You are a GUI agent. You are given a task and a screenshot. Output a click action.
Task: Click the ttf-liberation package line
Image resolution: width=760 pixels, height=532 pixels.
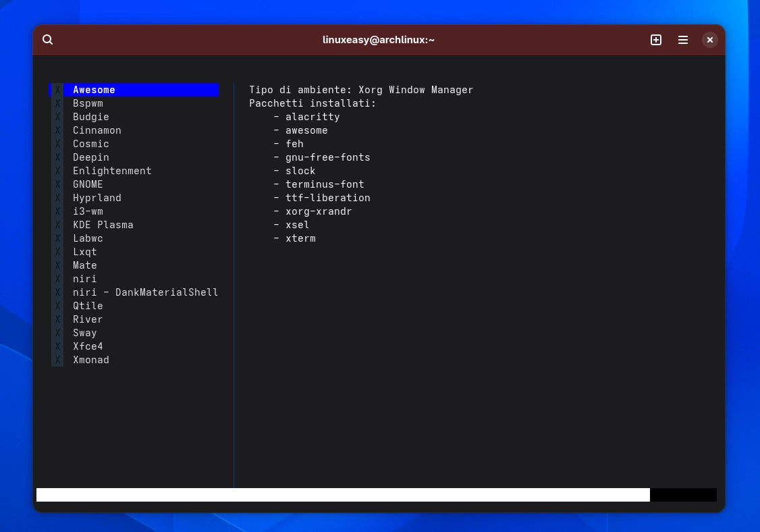click(322, 198)
